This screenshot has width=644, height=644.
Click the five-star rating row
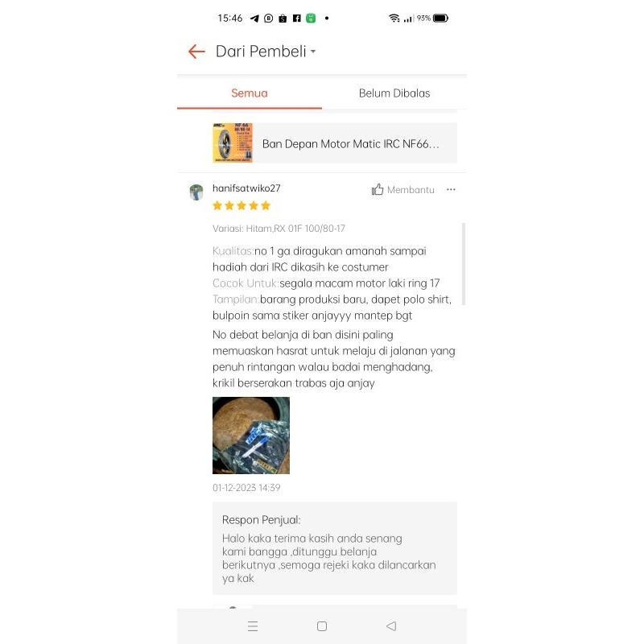point(242,205)
